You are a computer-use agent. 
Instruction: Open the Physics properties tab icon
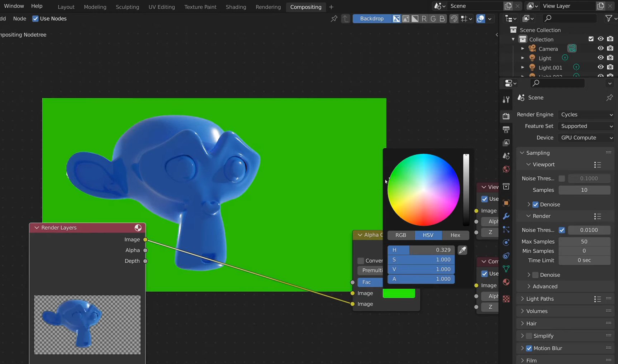(506, 243)
